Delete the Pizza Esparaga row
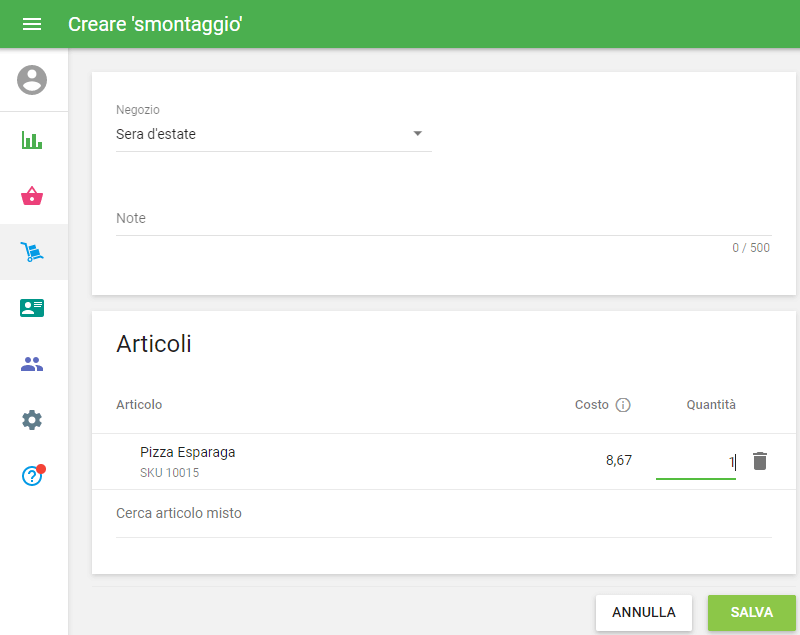 [760, 461]
